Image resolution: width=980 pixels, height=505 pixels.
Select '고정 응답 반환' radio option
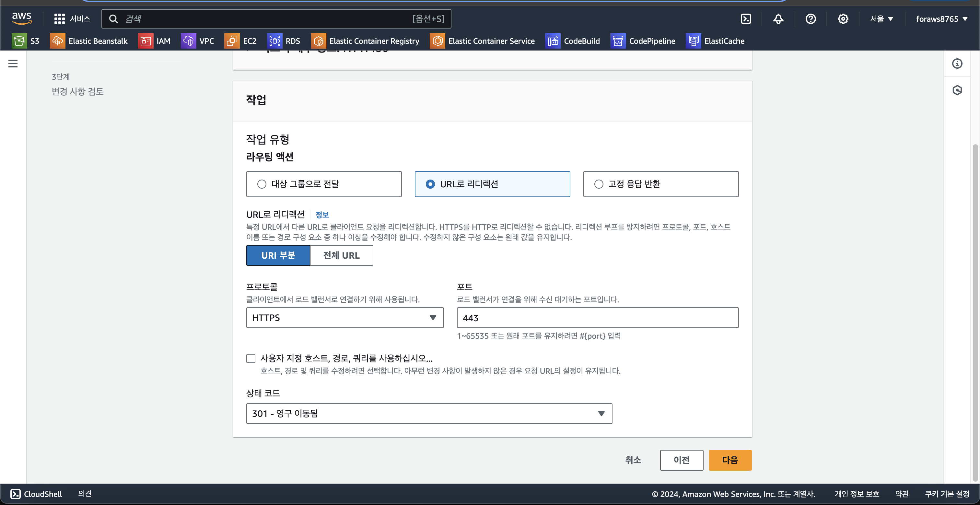[x=599, y=184]
